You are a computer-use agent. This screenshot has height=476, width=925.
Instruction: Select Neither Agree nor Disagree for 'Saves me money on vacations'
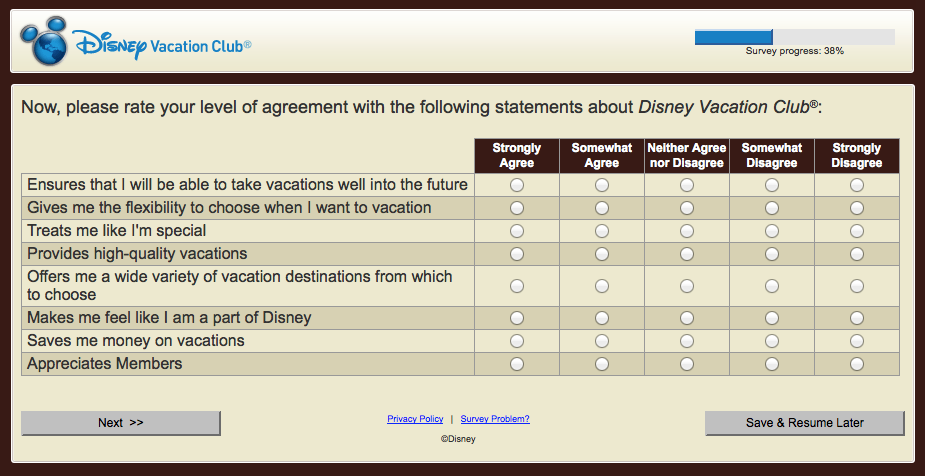pos(687,341)
